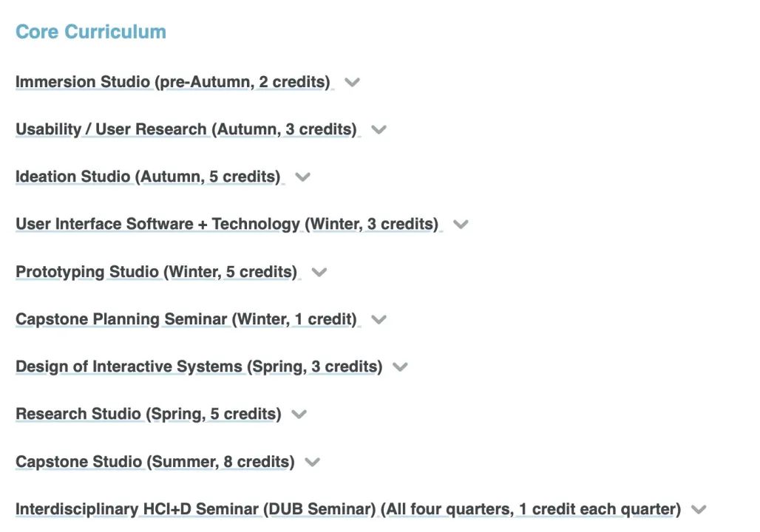Expand Ideation Studio chevron arrow
The width and height of the screenshot is (760, 532).
point(302,177)
